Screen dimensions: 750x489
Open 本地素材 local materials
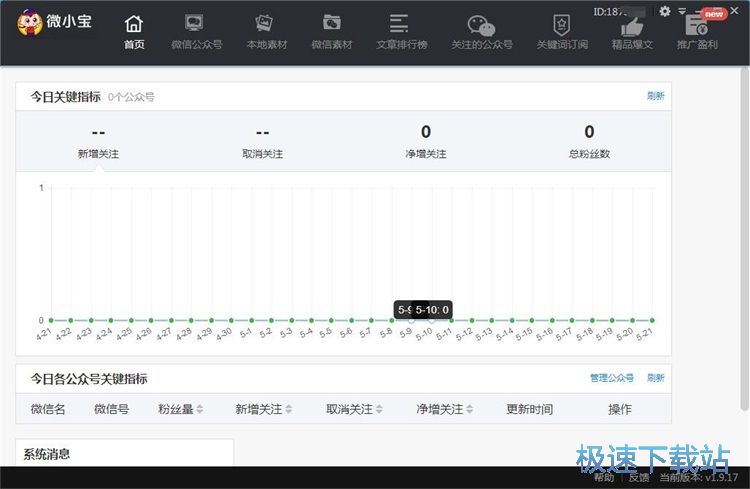click(266, 33)
